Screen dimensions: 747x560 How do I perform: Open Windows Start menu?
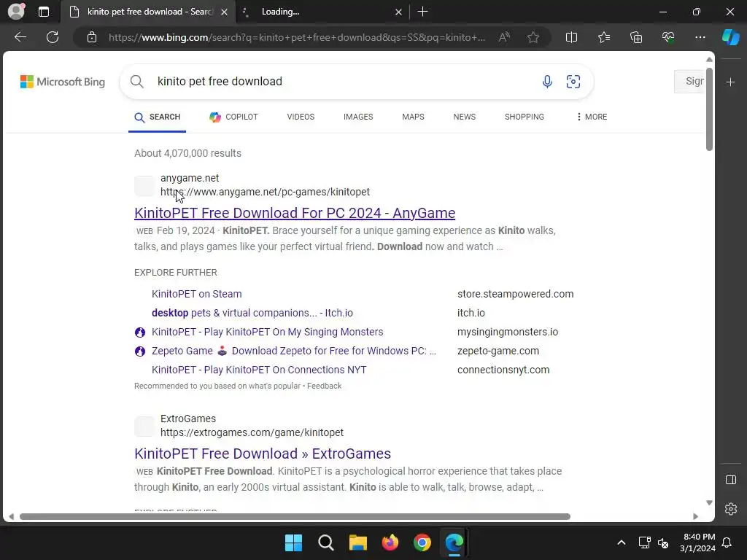[x=293, y=542]
